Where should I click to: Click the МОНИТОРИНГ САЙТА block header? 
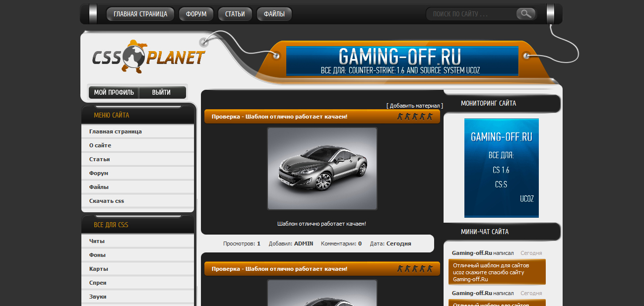(502, 104)
